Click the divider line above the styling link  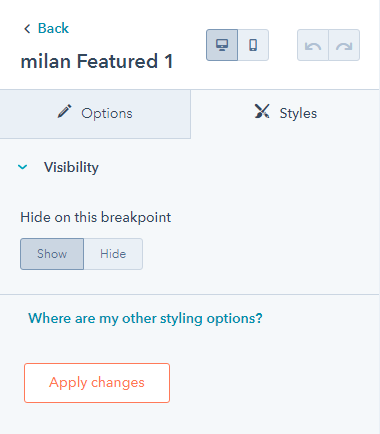[x=189, y=294]
